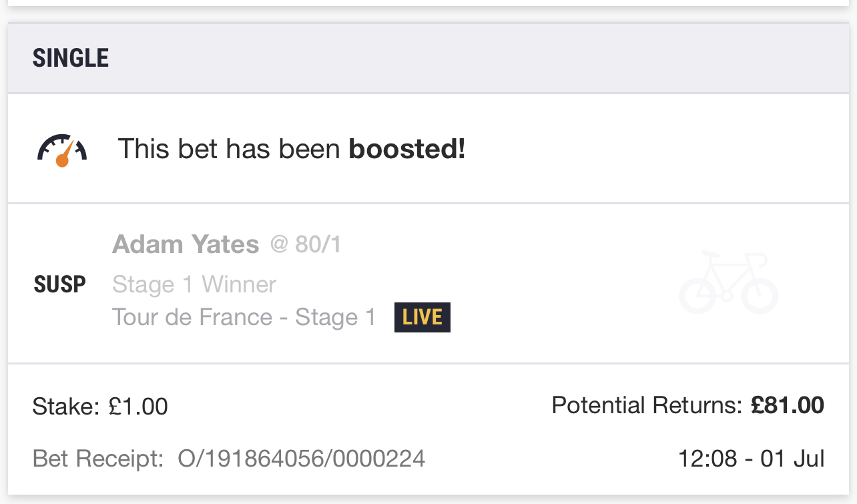Image resolution: width=857 pixels, height=504 pixels.
Task: Select receipt number O/191864056/0000224
Action: [x=301, y=459]
